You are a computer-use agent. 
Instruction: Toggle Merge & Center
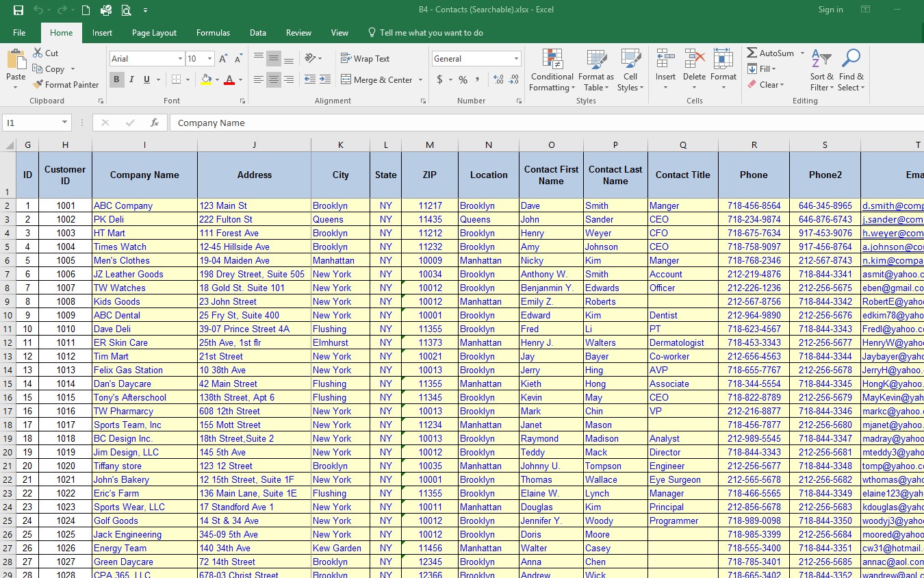(x=376, y=80)
